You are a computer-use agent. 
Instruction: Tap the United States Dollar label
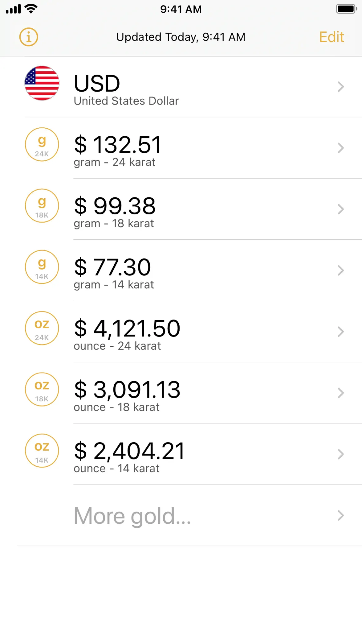point(126,101)
